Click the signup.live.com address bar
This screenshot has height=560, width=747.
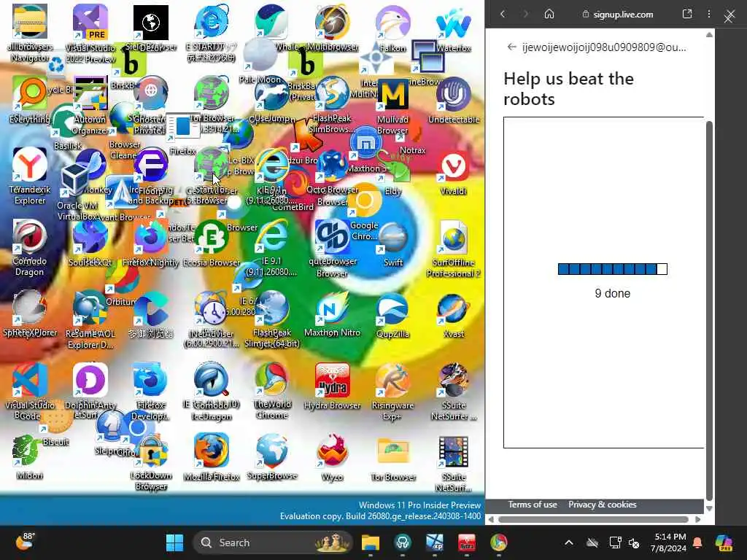click(619, 15)
